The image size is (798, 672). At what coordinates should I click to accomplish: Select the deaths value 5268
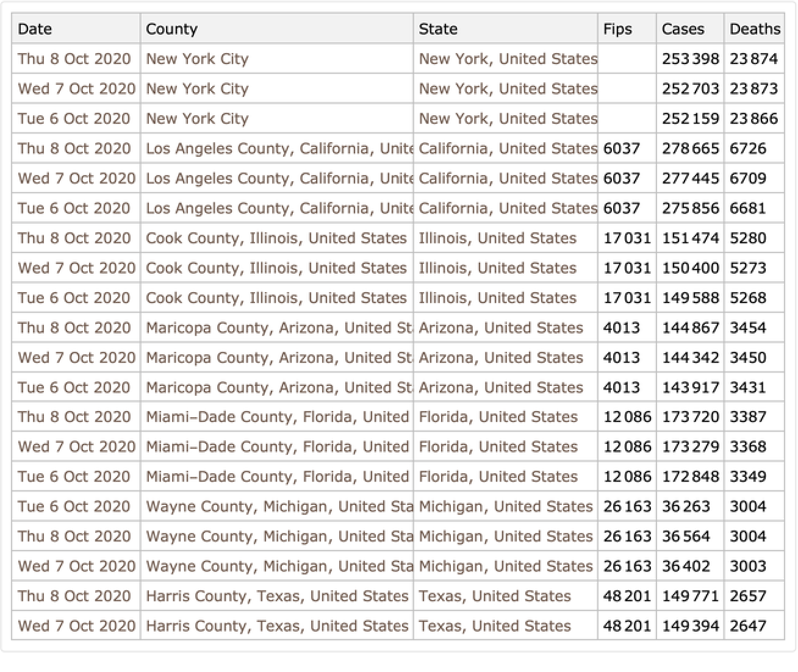coord(748,298)
